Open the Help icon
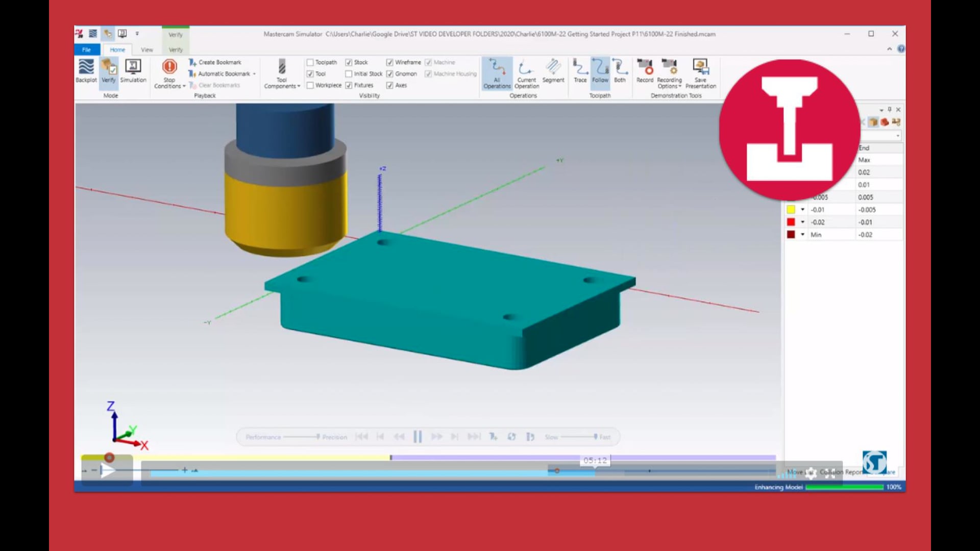Screen dimensions: 980x551 [x=901, y=49]
